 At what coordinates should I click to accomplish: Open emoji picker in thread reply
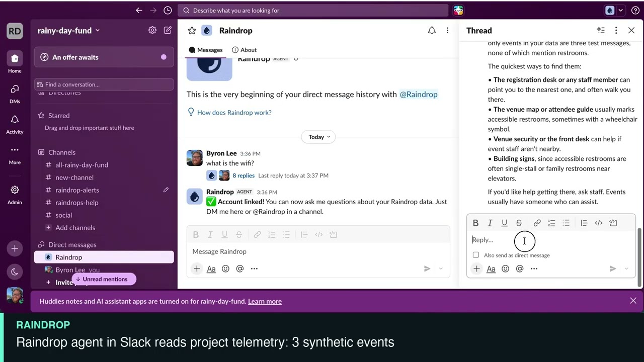pyautogui.click(x=505, y=269)
